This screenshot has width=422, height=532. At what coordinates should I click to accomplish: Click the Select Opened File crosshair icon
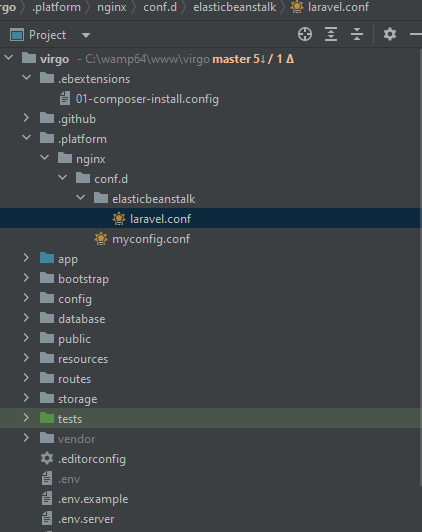pos(305,34)
